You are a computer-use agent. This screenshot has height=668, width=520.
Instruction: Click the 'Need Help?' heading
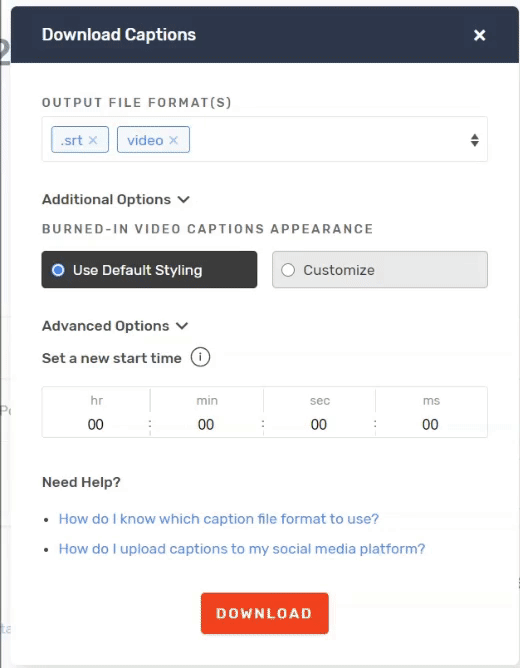pos(81,482)
